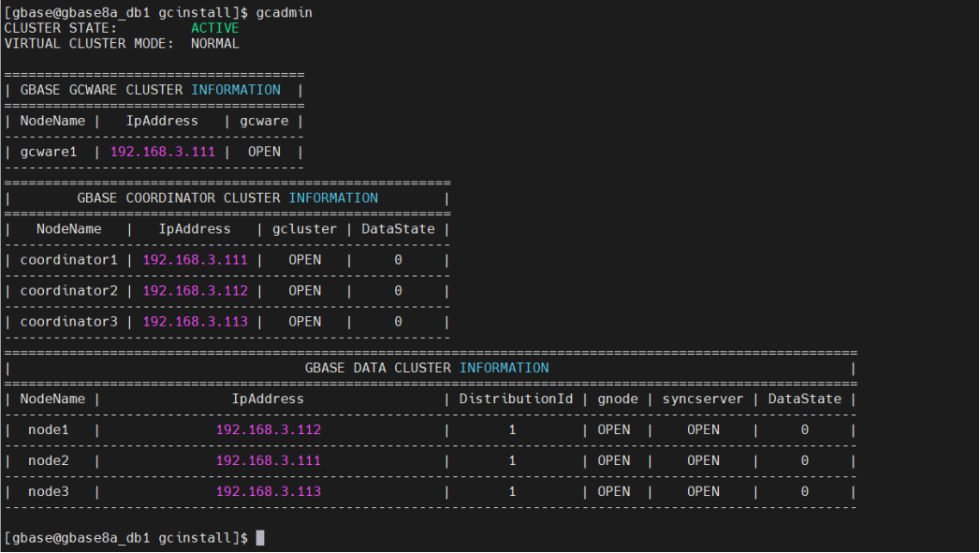Select the IP address in the node2 row
980x553 pixels.
coord(268,460)
